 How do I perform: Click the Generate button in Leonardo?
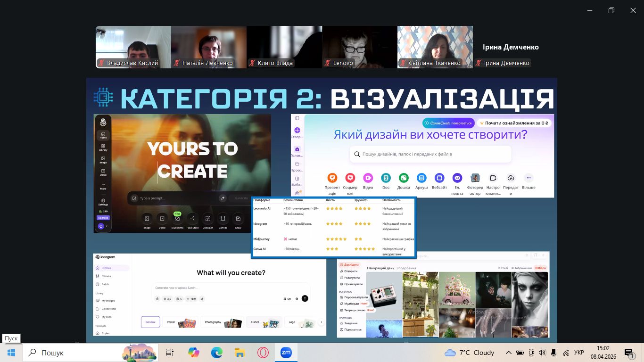pos(241,198)
